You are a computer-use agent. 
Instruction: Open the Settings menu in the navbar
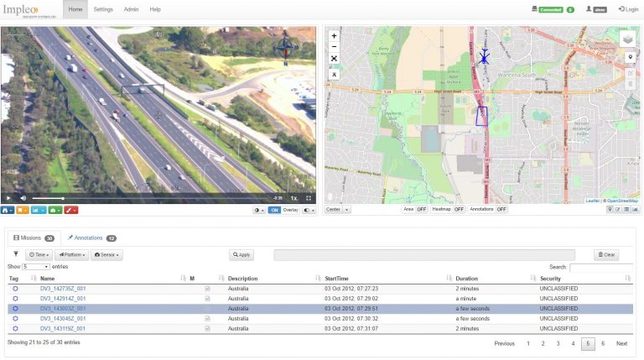click(x=103, y=9)
